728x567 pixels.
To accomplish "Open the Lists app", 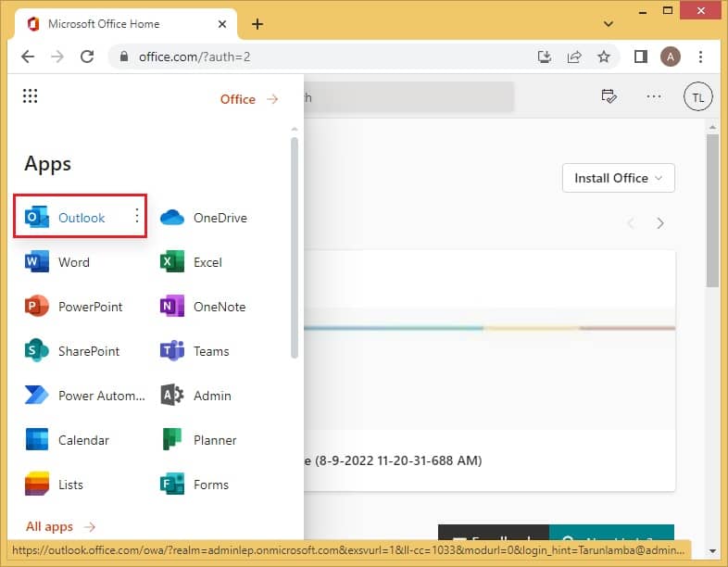I will [x=54, y=485].
